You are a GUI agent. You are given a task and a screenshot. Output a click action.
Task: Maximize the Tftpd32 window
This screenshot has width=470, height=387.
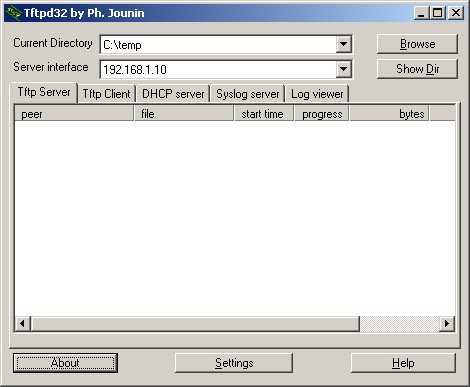[x=437, y=13]
